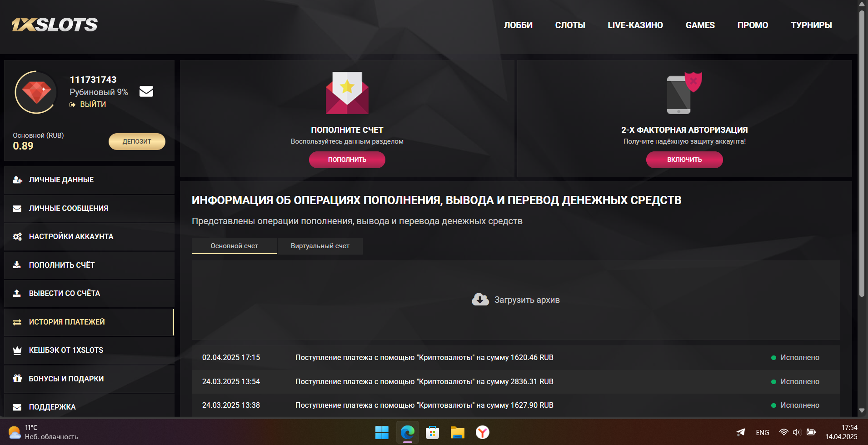Viewport: 868px width, 445px height.
Task: Click the payment description for 1627.90 RUB
Action: click(424, 405)
